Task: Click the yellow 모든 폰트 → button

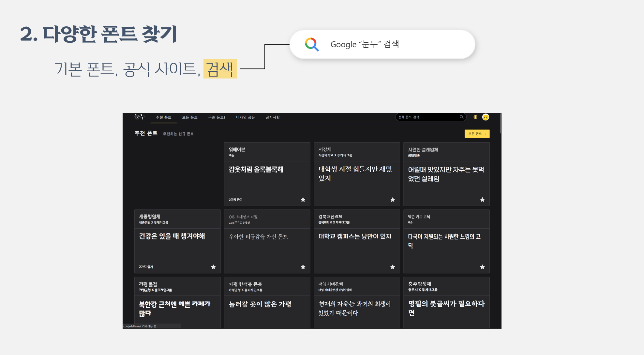Action: 477,134
